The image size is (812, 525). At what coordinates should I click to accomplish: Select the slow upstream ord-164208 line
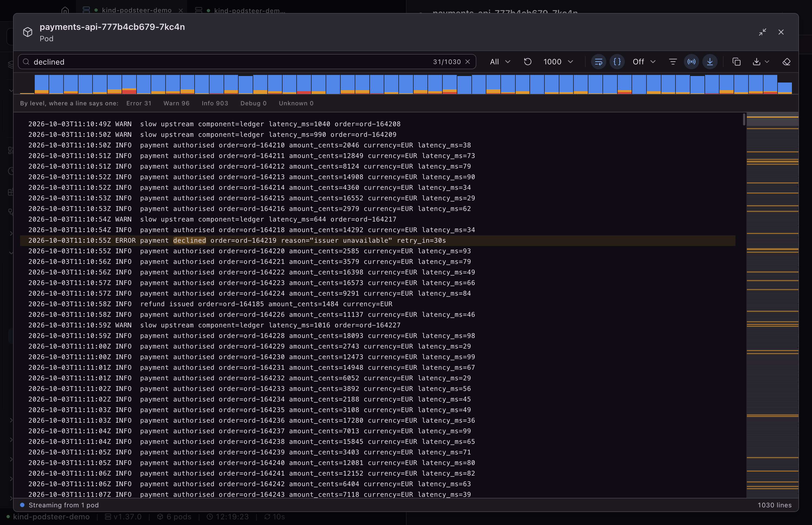click(378, 124)
